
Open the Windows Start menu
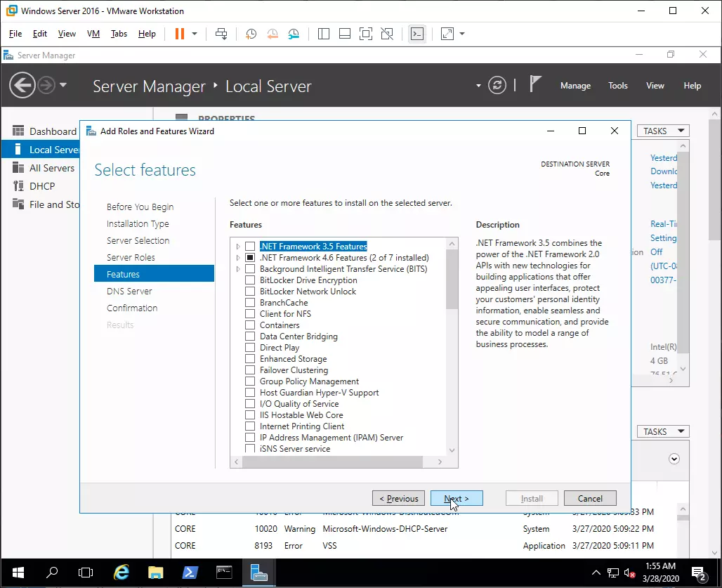[x=18, y=573]
